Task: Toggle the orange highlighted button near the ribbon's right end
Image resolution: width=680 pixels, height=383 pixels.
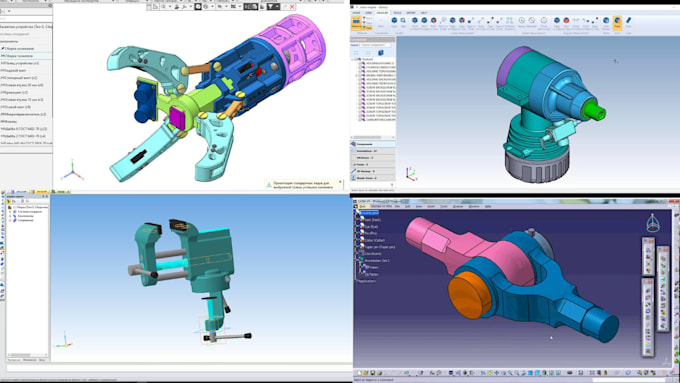Action: click(x=617, y=23)
